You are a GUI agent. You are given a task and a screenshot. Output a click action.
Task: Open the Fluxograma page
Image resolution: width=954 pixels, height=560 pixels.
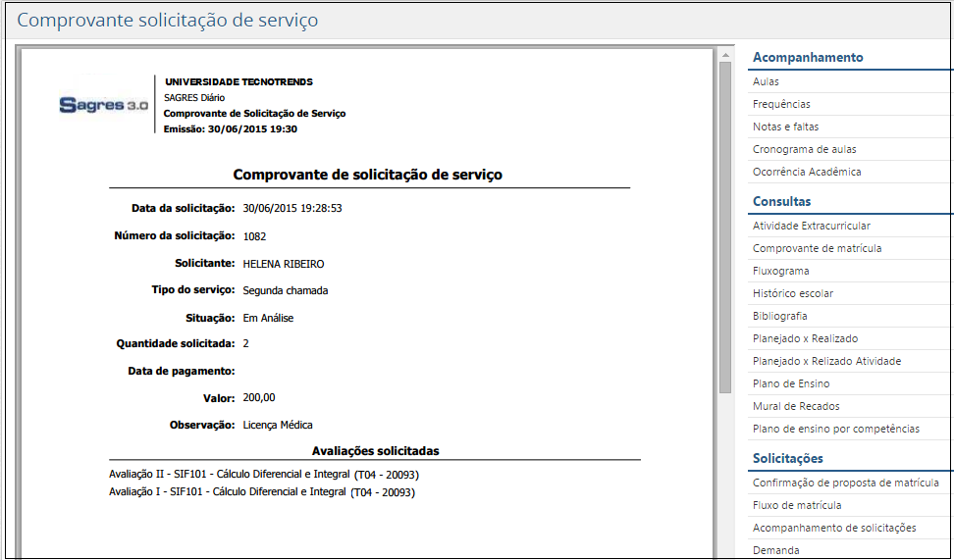(780, 271)
